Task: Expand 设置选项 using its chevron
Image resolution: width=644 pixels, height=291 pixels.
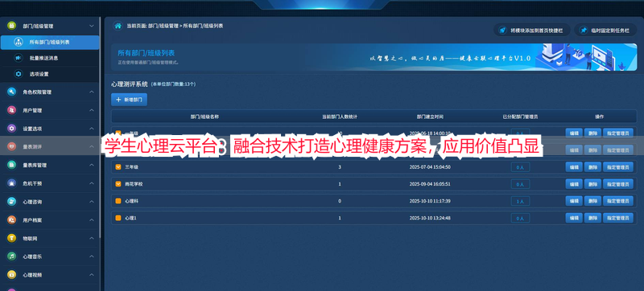Action: pyautogui.click(x=92, y=129)
